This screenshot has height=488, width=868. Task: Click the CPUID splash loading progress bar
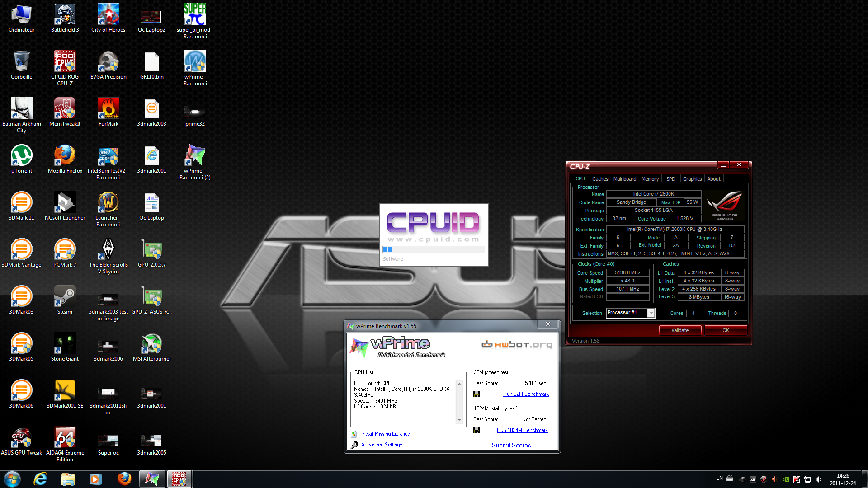pyautogui.click(x=434, y=249)
